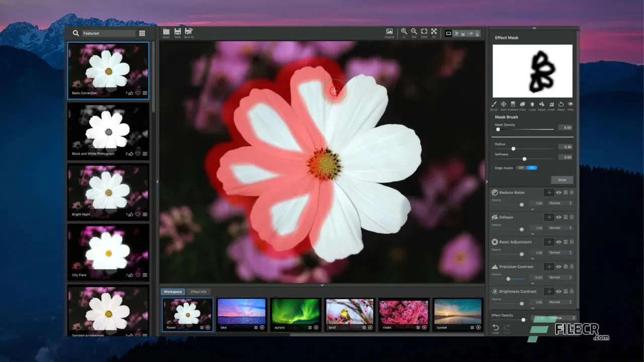This screenshot has height=362, width=644.
Task: Collapse the bottom workspace strip chevron
Action: click(322, 285)
